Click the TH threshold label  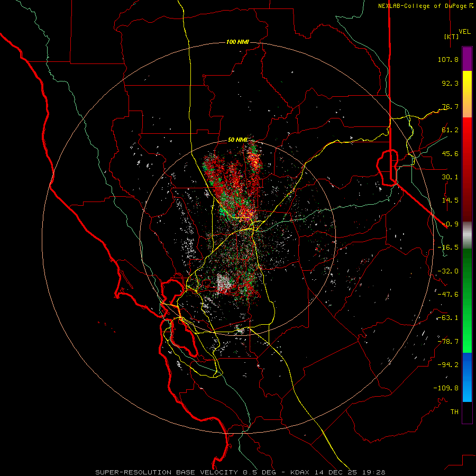coord(454,412)
